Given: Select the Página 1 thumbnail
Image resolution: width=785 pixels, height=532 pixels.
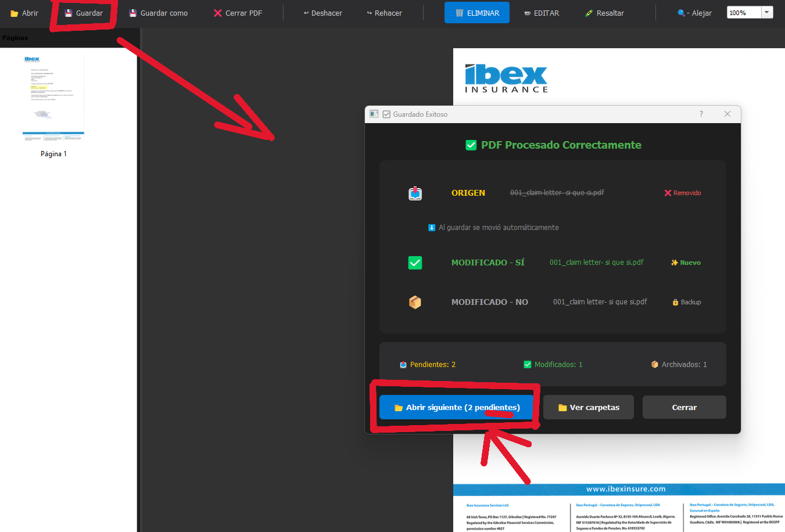Looking at the screenshot, I should point(53,99).
